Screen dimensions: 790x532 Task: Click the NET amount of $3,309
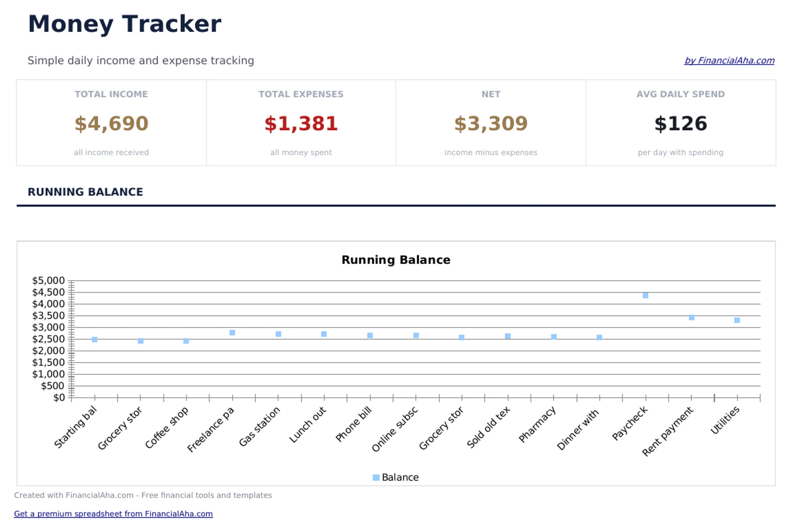click(491, 123)
